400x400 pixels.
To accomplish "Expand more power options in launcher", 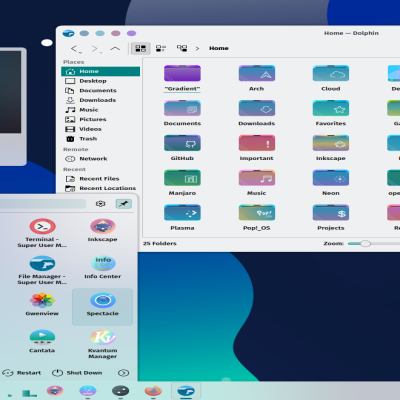I will 124,373.
